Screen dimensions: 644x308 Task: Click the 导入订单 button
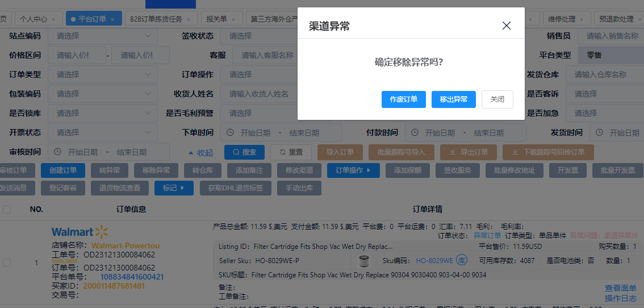tap(340, 152)
